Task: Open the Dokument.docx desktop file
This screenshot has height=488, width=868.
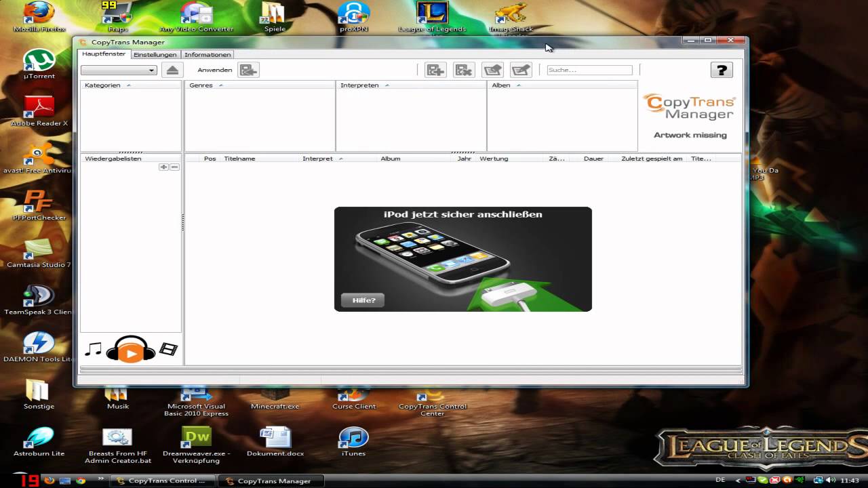Action: point(275,441)
